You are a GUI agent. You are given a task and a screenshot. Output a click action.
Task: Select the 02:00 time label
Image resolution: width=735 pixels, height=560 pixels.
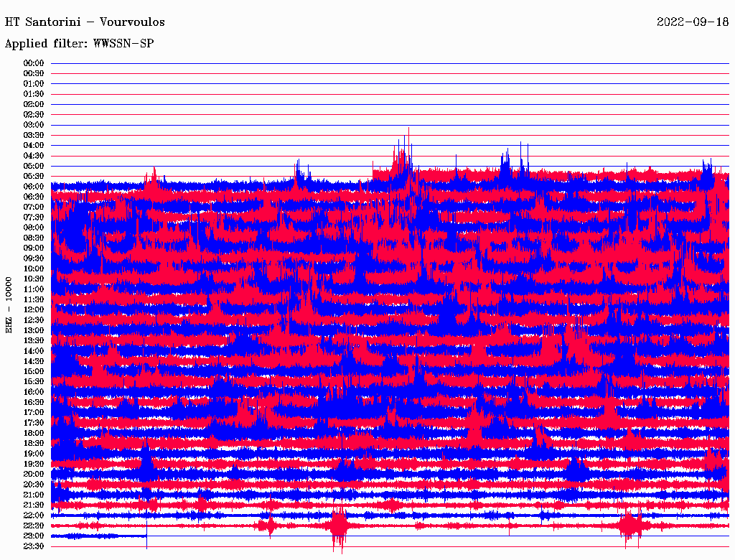[x=34, y=104]
